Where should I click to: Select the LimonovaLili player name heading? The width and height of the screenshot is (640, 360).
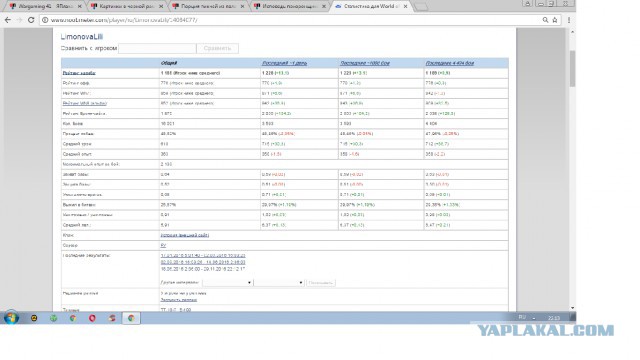pos(82,37)
